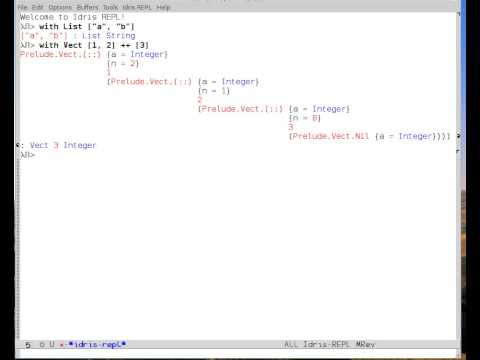Open the Buffers menu
The height and width of the screenshot is (360, 480).
(87, 7)
